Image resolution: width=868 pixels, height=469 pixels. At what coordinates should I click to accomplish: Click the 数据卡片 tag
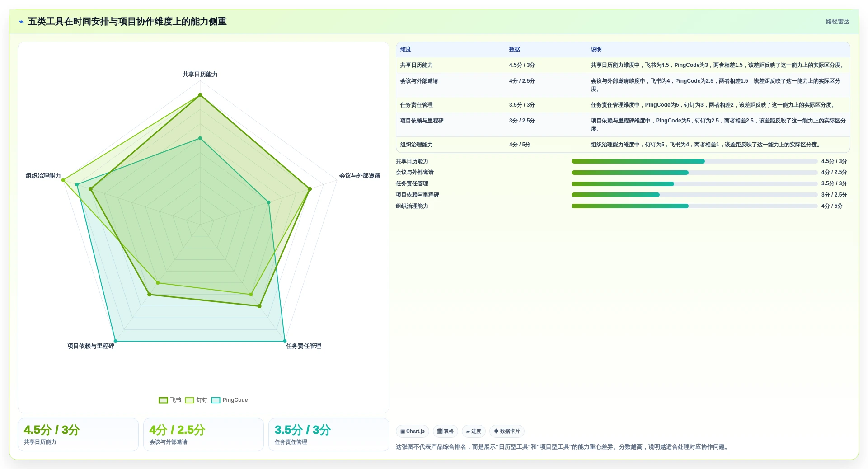tap(507, 431)
